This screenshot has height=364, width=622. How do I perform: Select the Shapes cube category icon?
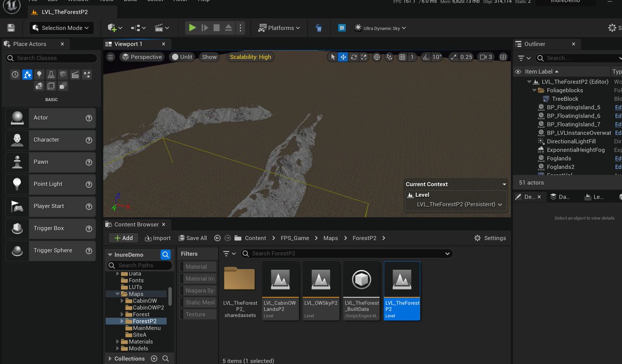pos(63,75)
